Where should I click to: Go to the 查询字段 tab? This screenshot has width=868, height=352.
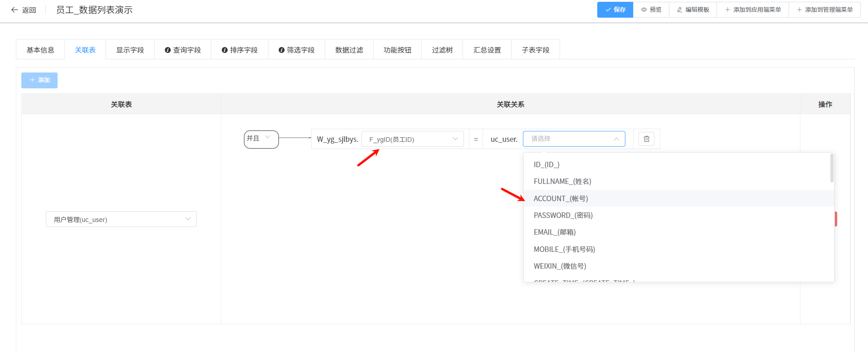183,49
